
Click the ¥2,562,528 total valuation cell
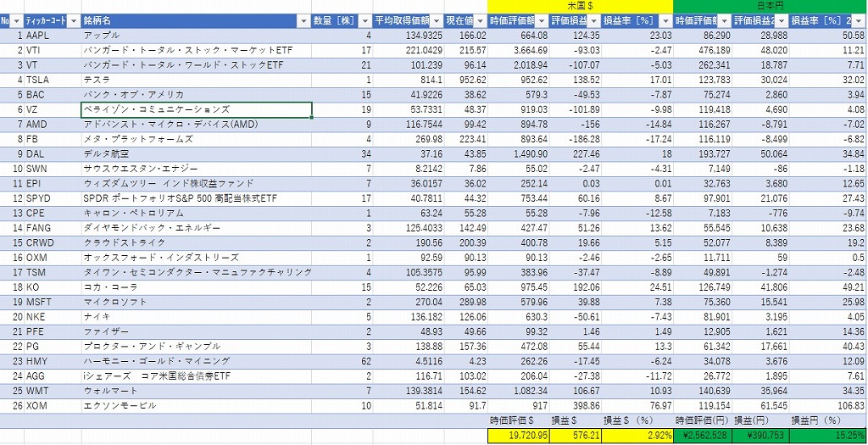pyautogui.click(x=702, y=436)
